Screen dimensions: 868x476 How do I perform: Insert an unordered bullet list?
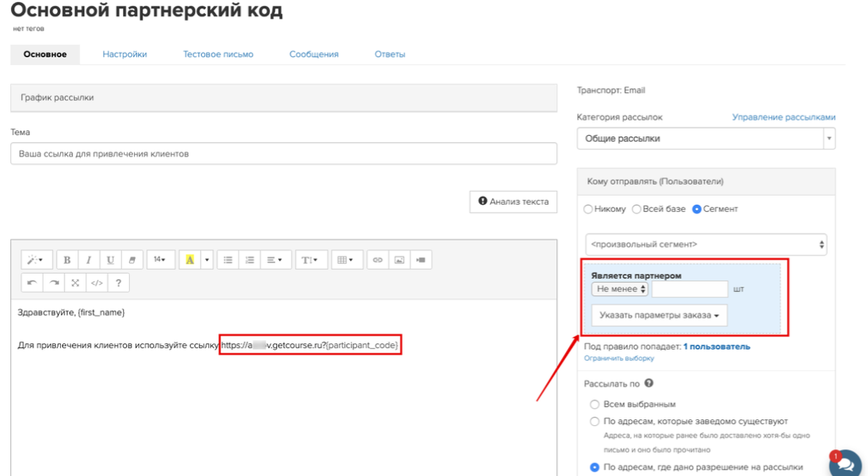point(228,260)
